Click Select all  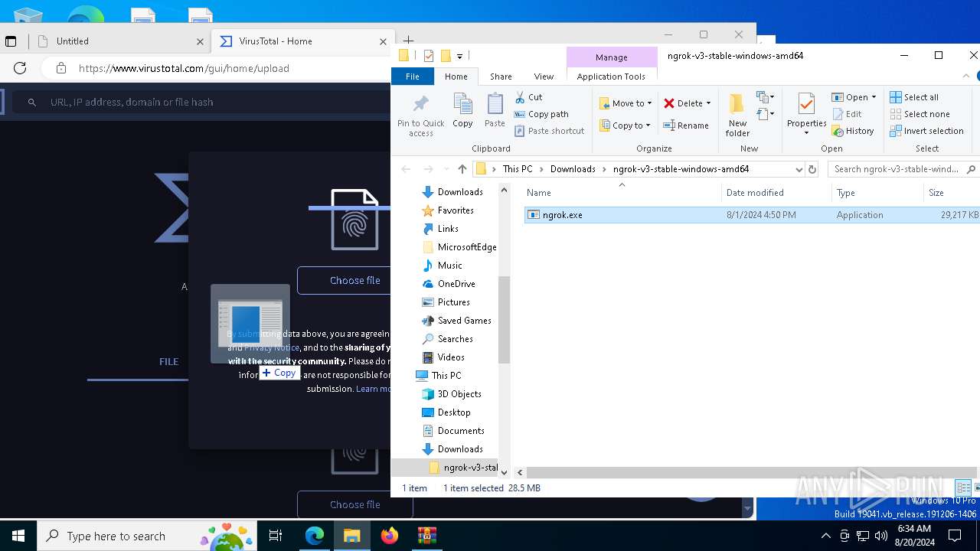click(x=914, y=97)
